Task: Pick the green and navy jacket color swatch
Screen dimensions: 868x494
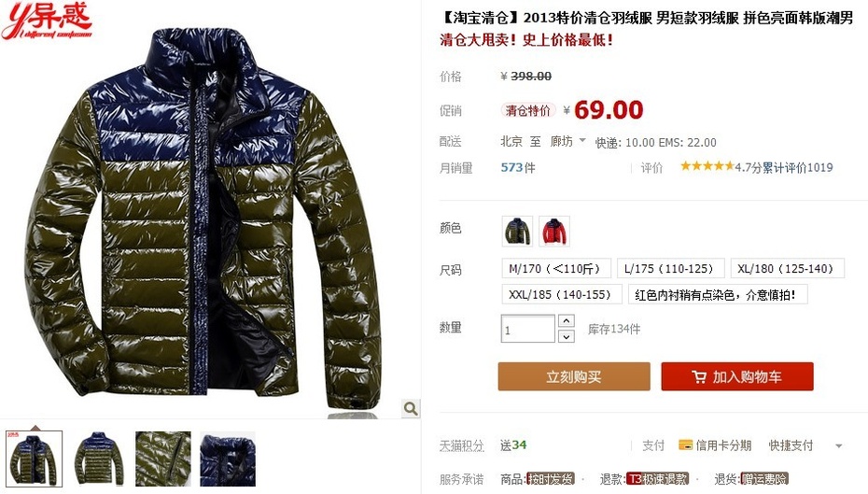Action: 518,231
